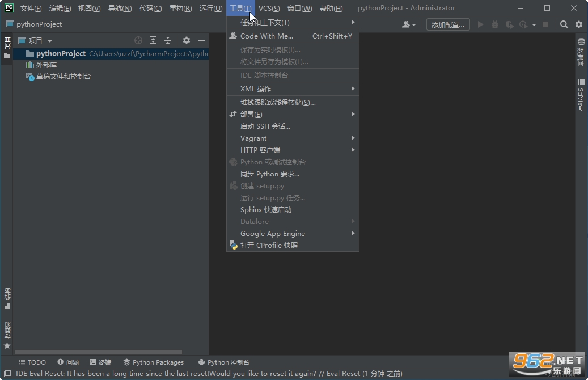The image size is (588, 380).
Task: Choose 打开 CProfile 快照 entry
Action: (x=293, y=246)
